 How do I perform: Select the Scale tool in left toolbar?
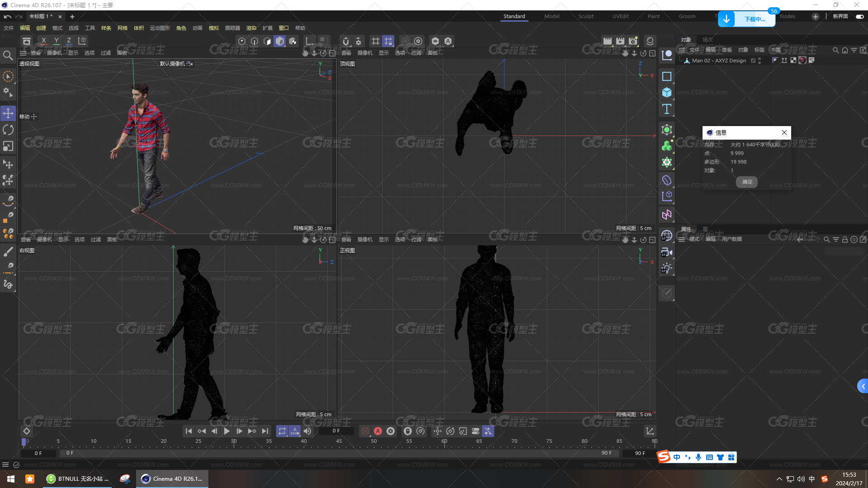[x=8, y=146]
